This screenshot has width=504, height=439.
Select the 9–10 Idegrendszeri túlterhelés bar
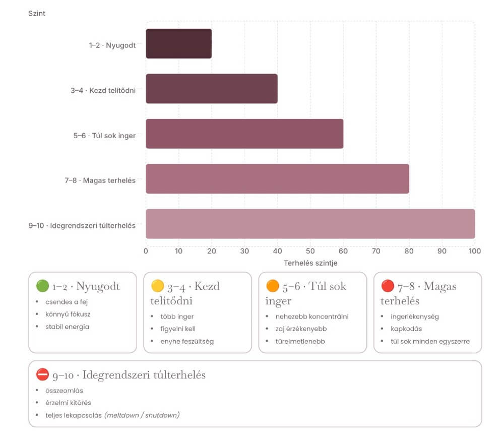click(x=310, y=224)
